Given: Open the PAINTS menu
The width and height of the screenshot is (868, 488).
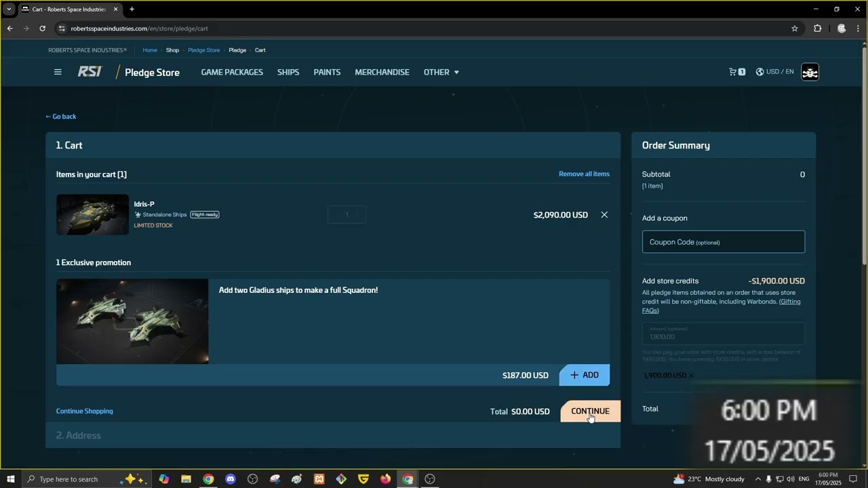Looking at the screenshot, I should [327, 72].
